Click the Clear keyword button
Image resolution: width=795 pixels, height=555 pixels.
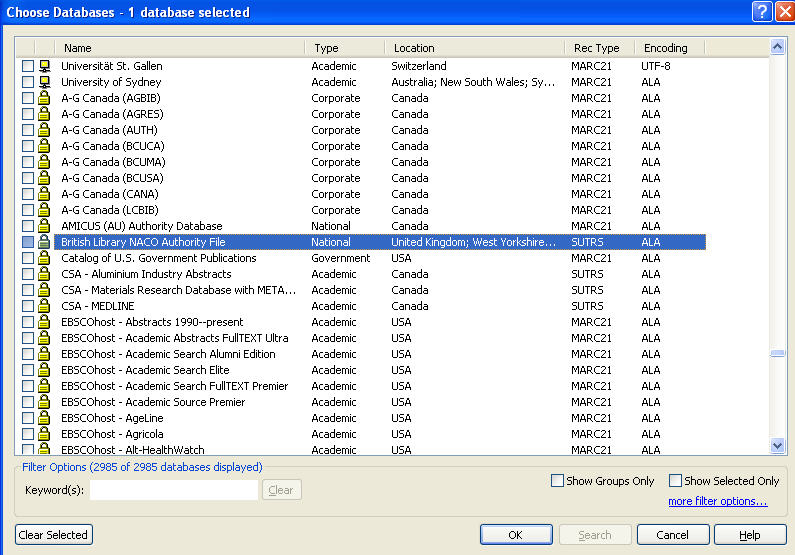click(x=281, y=490)
